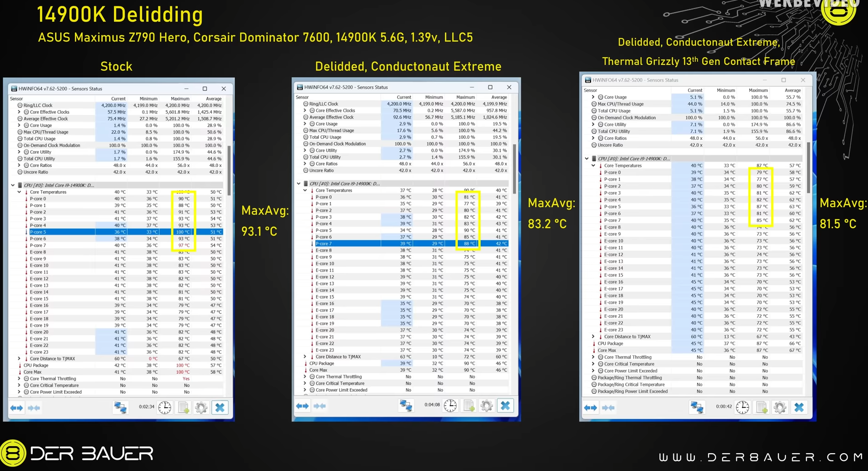This screenshot has height=471, width=868.
Task: Click logging sheet icon in Delidded Conductonaut window
Action: click(469, 406)
